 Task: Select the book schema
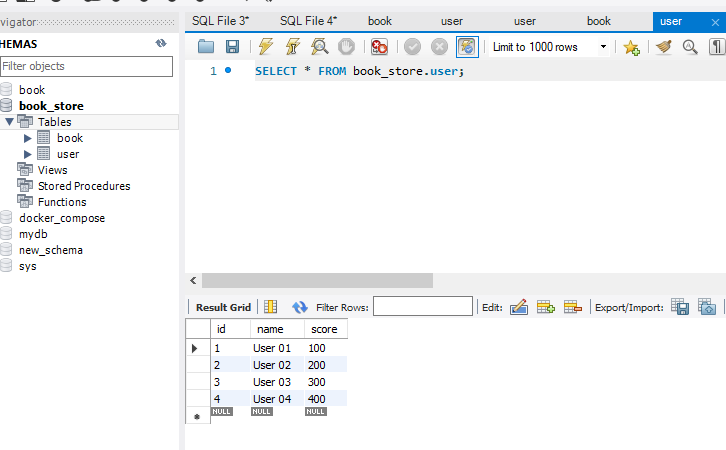point(31,90)
